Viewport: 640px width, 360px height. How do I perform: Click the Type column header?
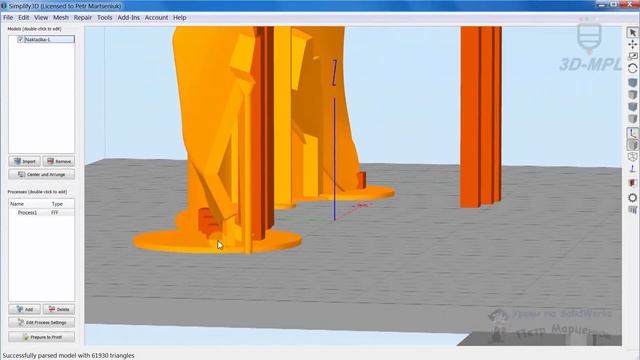(57, 204)
